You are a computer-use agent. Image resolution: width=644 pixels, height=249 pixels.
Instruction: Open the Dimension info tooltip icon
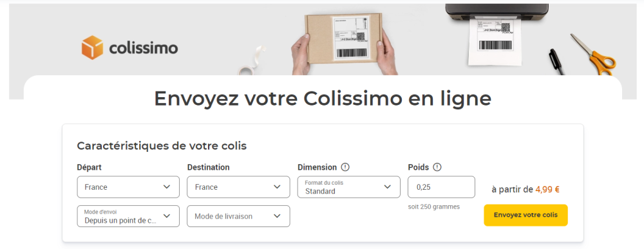[345, 167]
